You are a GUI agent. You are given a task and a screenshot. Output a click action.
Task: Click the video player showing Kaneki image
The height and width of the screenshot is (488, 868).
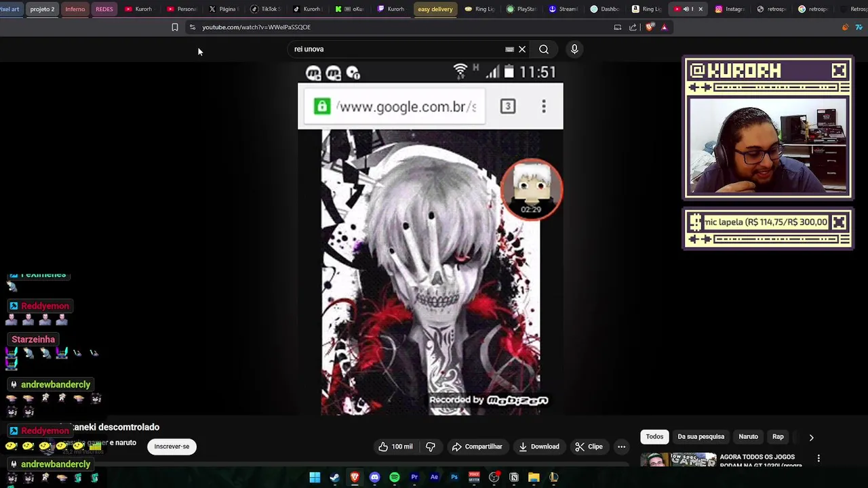(x=431, y=239)
